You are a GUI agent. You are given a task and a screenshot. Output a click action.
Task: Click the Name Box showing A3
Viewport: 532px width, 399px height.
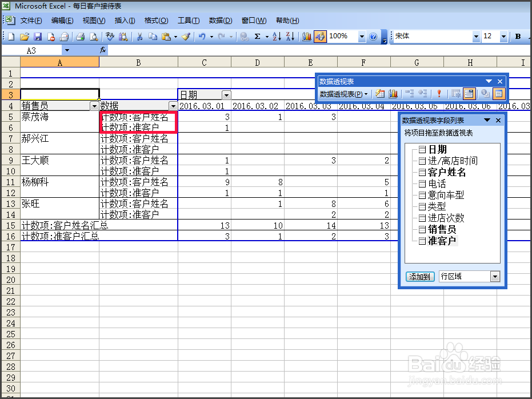click(32, 50)
